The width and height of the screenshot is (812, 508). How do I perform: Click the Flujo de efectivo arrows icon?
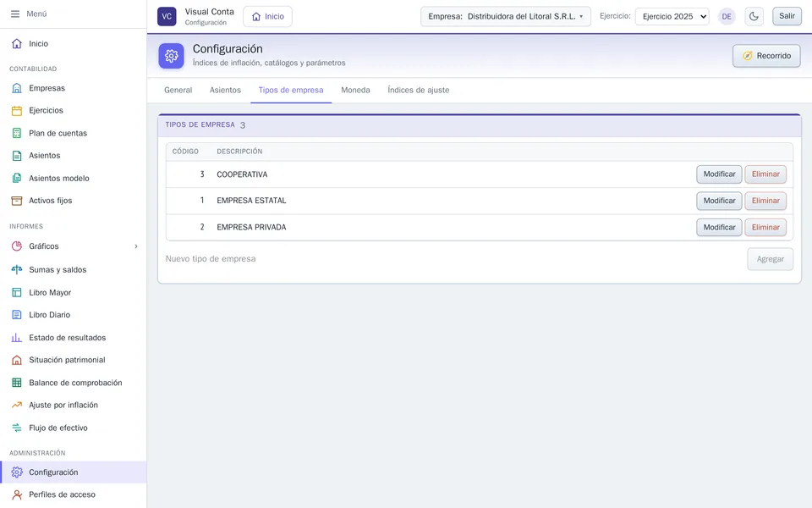[17, 428]
